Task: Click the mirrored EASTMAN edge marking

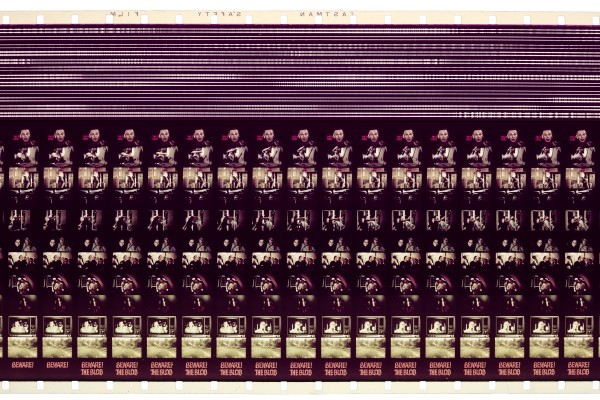Action: coord(327,14)
